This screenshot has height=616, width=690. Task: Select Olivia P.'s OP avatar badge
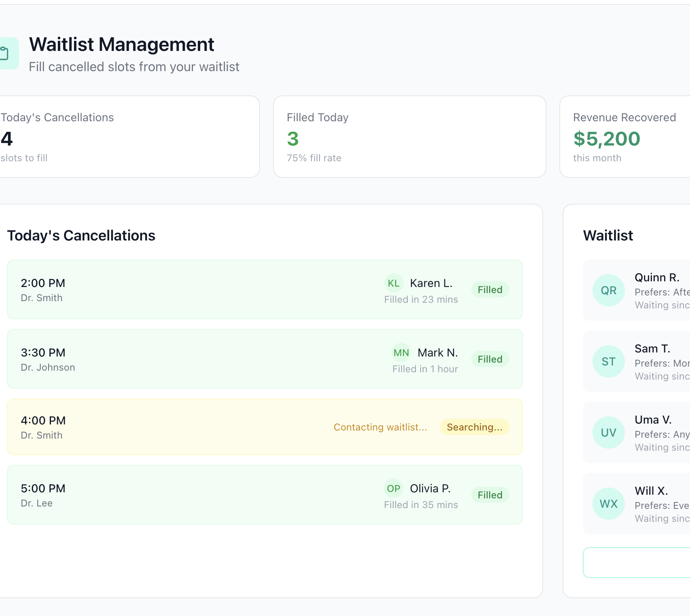tap(393, 488)
